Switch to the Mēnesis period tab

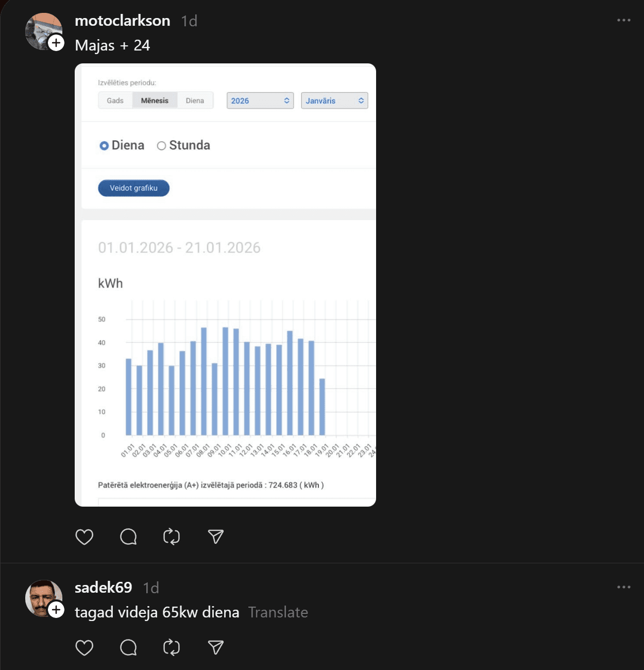click(155, 100)
